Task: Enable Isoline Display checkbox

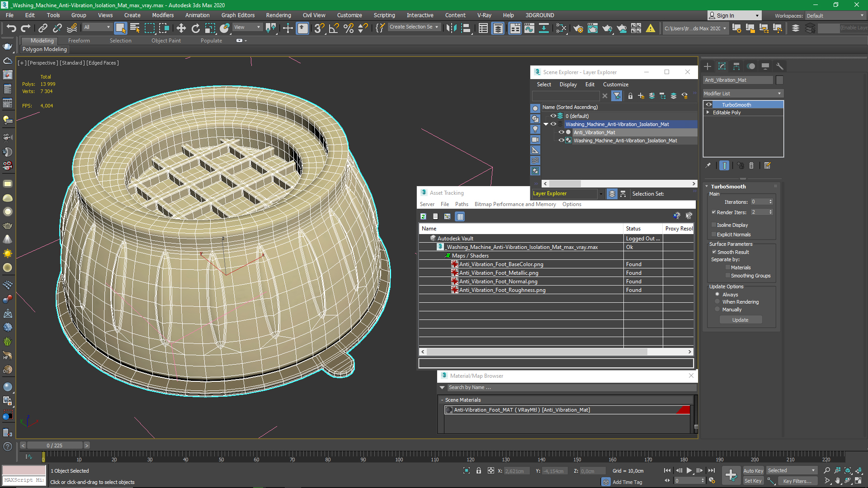Action: click(714, 225)
